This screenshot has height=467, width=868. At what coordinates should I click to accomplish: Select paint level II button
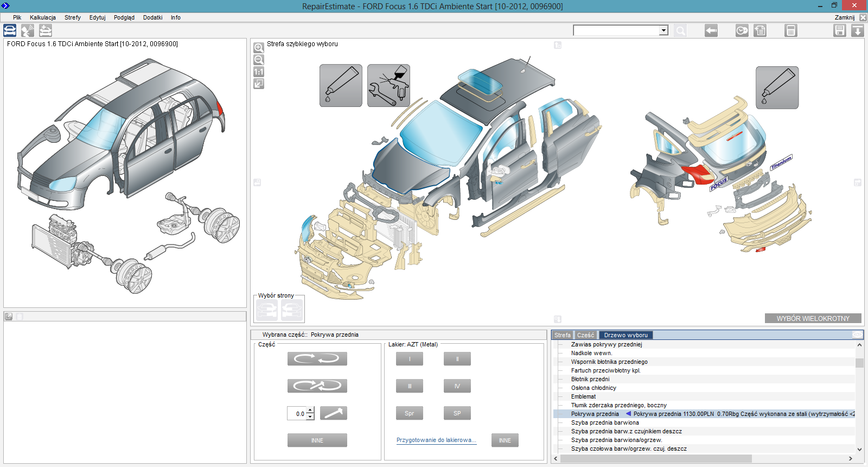(x=457, y=359)
